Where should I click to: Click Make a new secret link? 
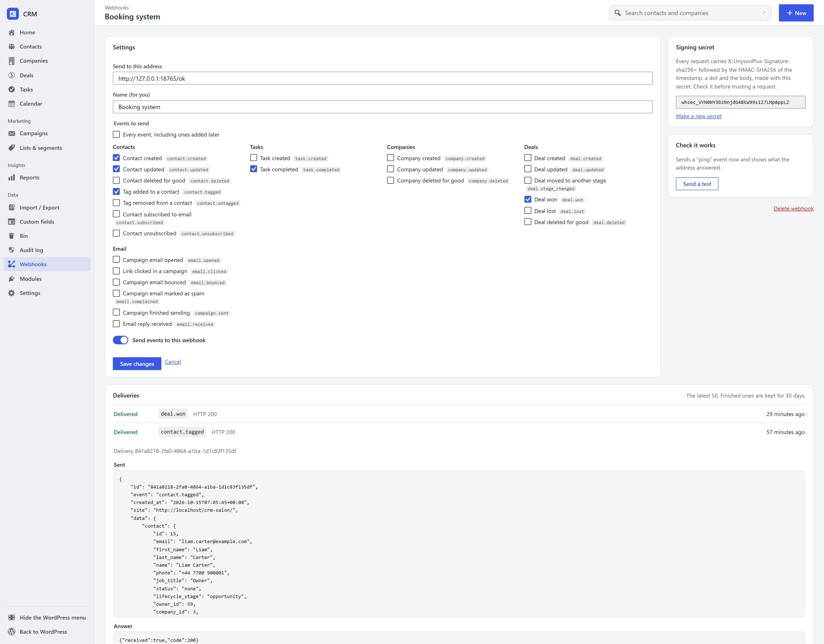point(698,116)
